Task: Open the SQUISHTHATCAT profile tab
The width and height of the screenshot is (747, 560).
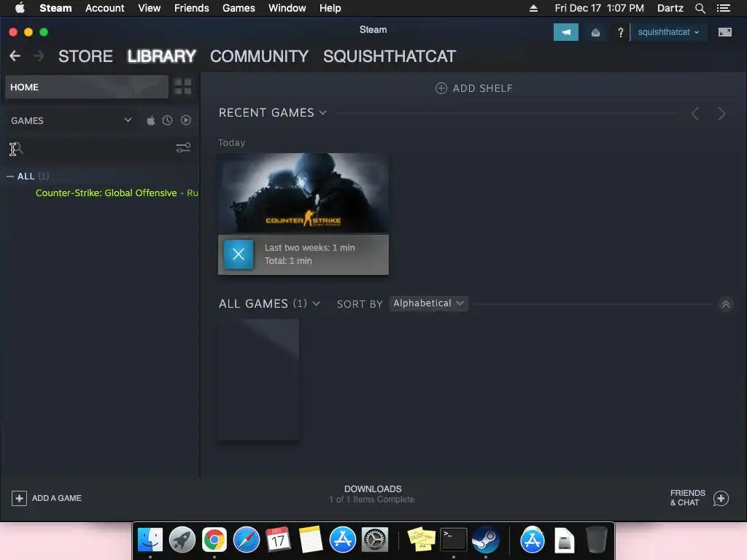Action: tap(390, 56)
